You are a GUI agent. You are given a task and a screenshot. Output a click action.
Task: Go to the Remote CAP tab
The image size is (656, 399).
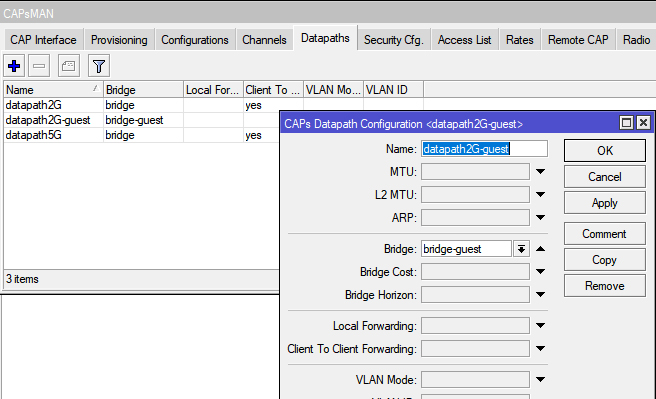pyautogui.click(x=578, y=40)
